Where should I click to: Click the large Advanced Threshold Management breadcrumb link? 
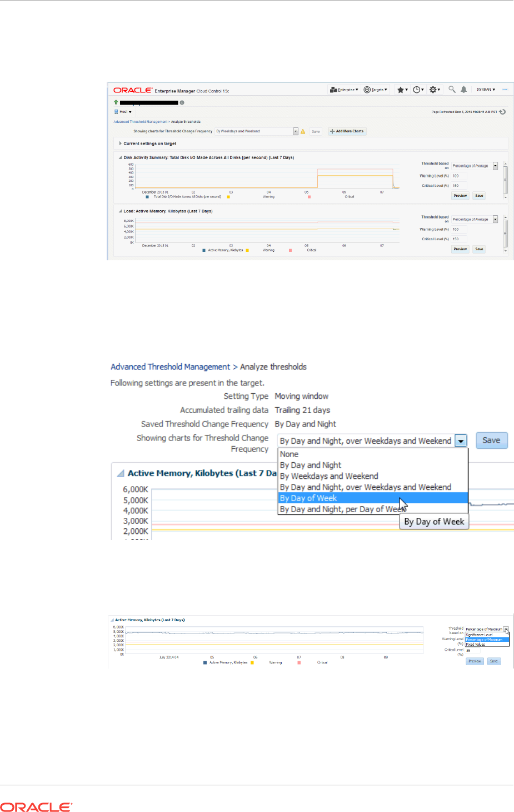(x=170, y=367)
